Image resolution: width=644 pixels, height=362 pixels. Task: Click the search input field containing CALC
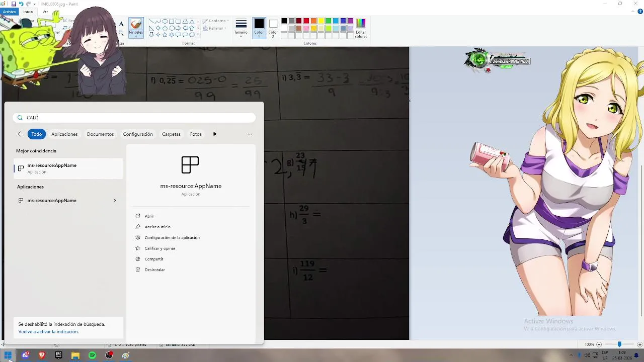tap(134, 118)
